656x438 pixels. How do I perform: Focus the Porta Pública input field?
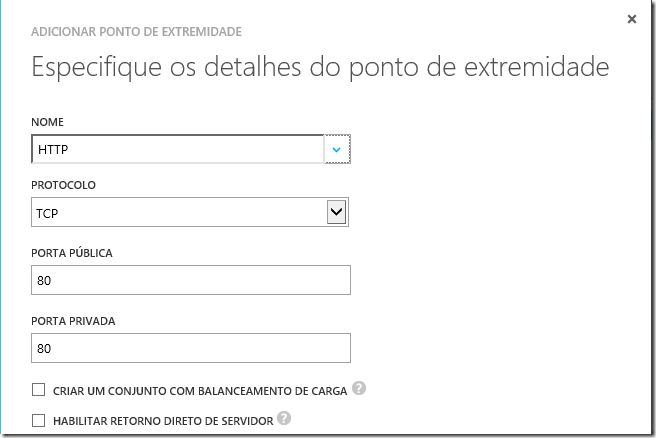pos(191,280)
